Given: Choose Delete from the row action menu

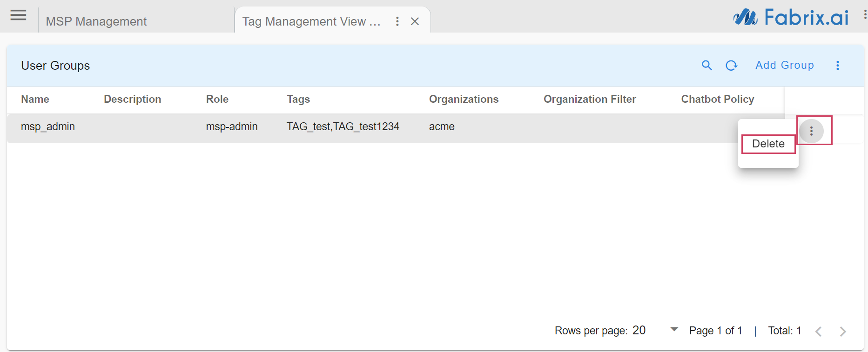Looking at the screenshot, I should (768, 144).
